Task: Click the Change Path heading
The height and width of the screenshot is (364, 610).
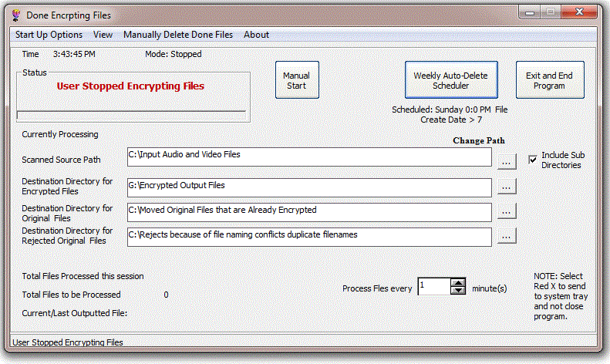Action: point(478,140)
